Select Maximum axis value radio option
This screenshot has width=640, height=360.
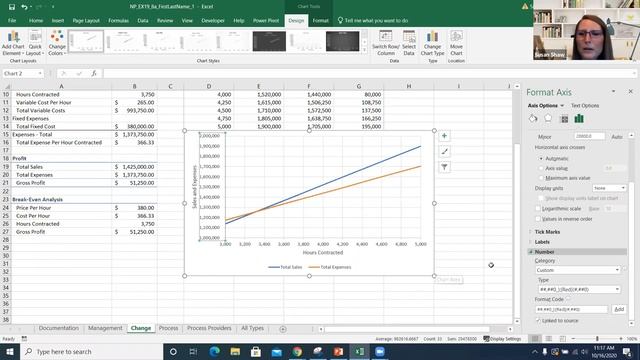542,178
